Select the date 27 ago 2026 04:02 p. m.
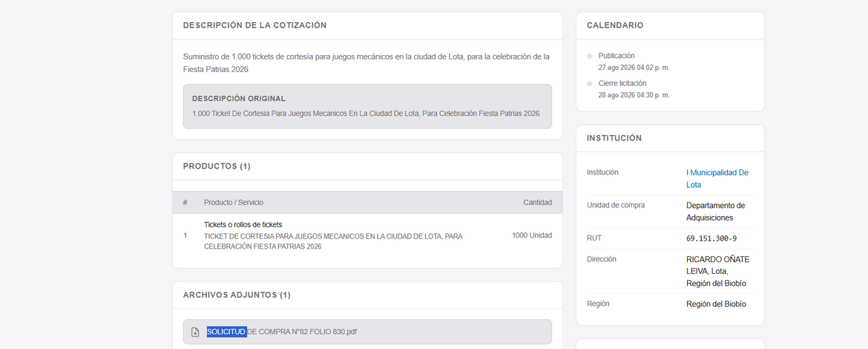The width and height of the screenshot is (868, 349). (634, 68)
